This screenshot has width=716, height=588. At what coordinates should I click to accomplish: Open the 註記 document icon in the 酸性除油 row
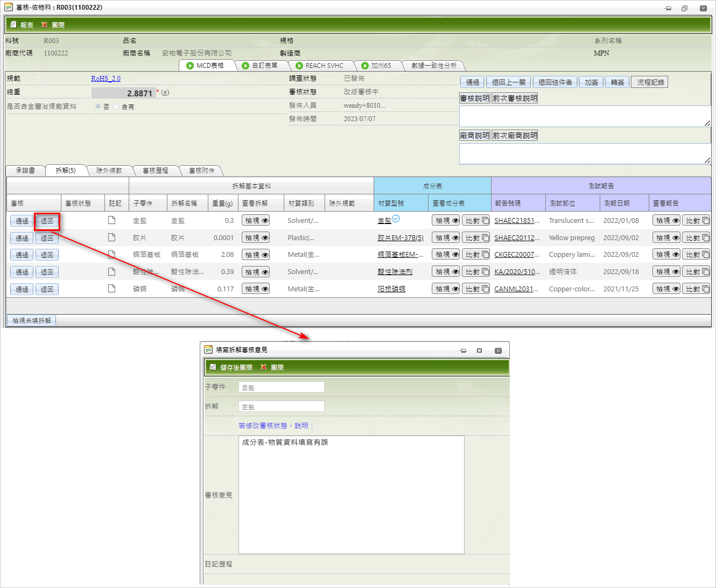pyautogui.click(x=111, y=271)
